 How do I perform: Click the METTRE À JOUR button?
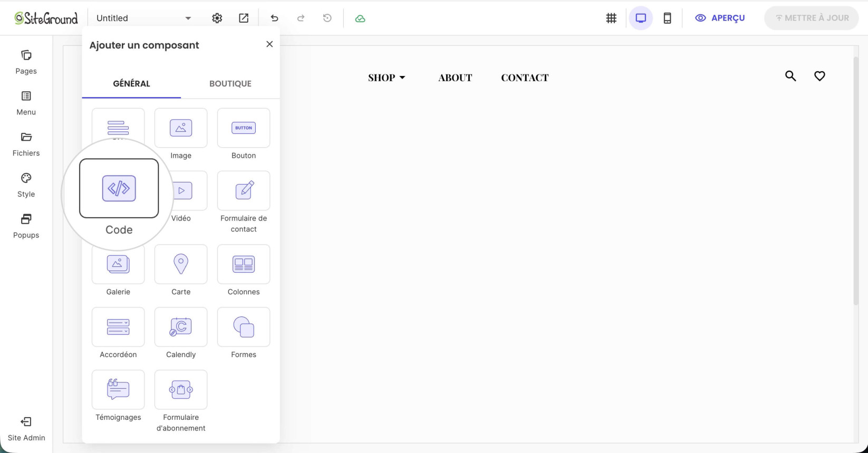(x=812, y=18)
